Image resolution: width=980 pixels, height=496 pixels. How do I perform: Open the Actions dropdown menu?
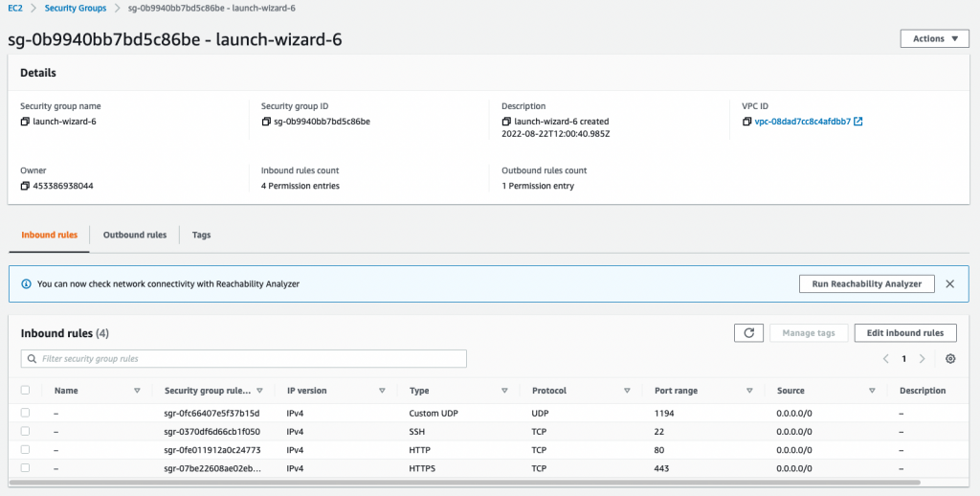coord(934,38)
